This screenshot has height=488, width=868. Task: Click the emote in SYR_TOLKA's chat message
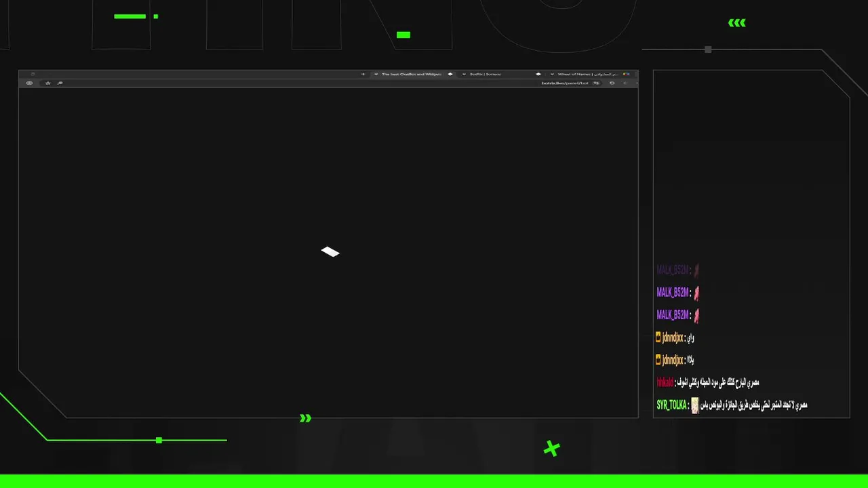[x=694, y=405]
